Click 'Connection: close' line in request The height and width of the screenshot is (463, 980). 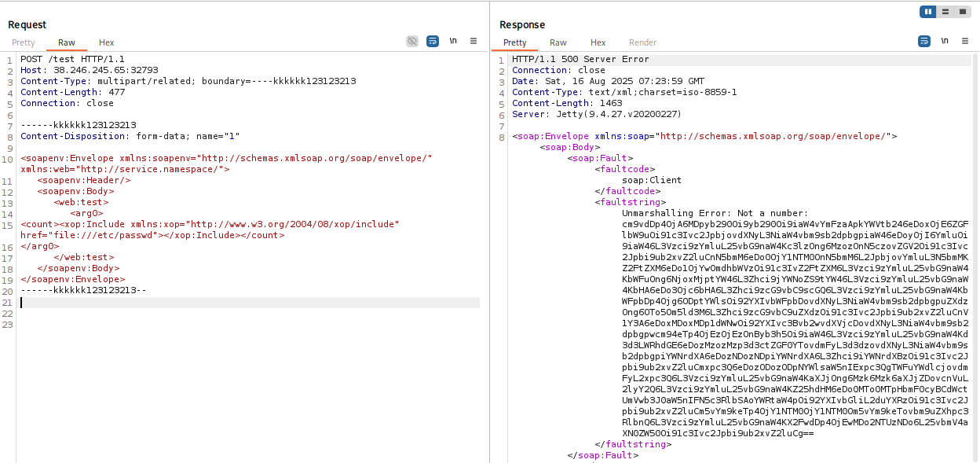click(67, 103)
